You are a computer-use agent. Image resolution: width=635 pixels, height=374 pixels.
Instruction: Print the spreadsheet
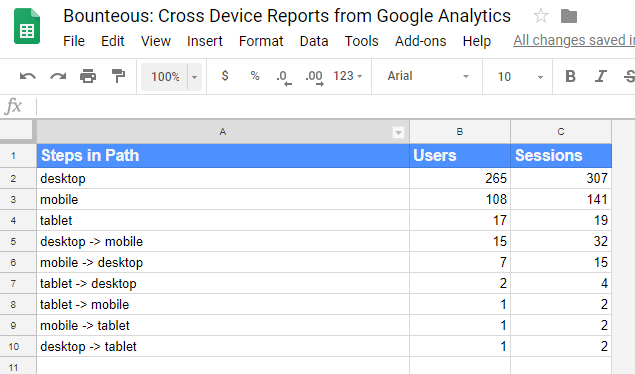click(88, 76)
